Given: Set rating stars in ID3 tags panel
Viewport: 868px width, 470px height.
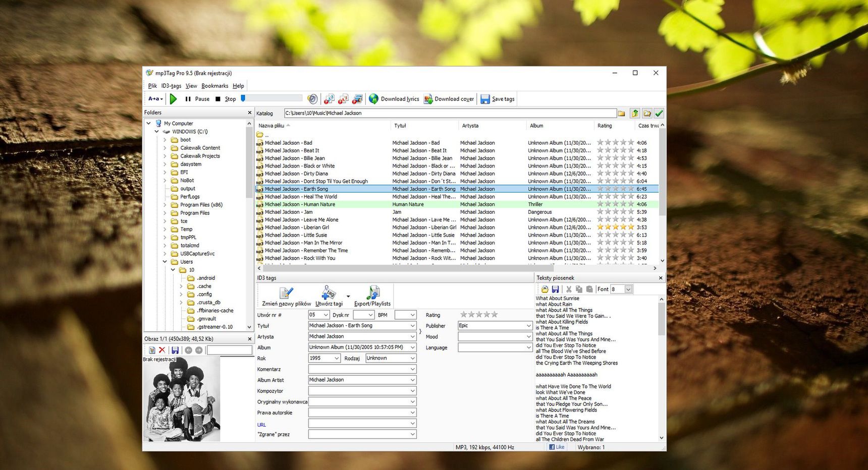Looking at the screenshot, I should coord(479,314).
